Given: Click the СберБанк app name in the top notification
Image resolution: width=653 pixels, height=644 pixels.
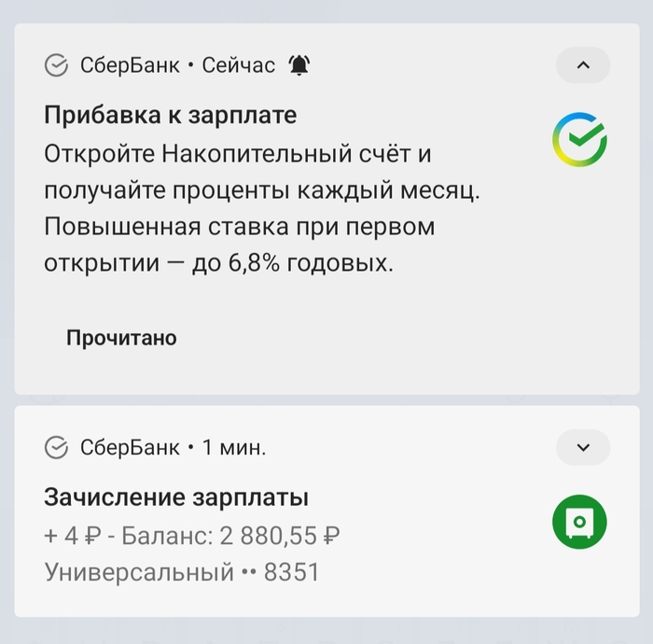Looking at the screenshot, I should 131,65.
